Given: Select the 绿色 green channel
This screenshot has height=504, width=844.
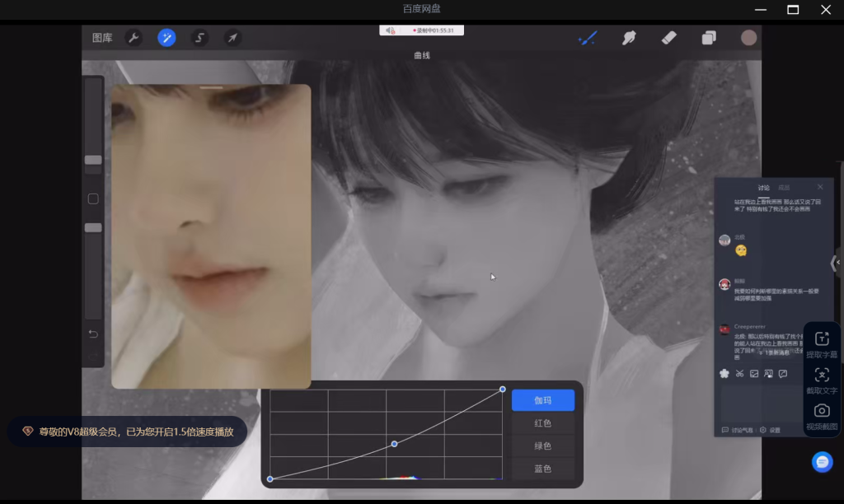Looking at the screenshot, I should coord(542,446).
